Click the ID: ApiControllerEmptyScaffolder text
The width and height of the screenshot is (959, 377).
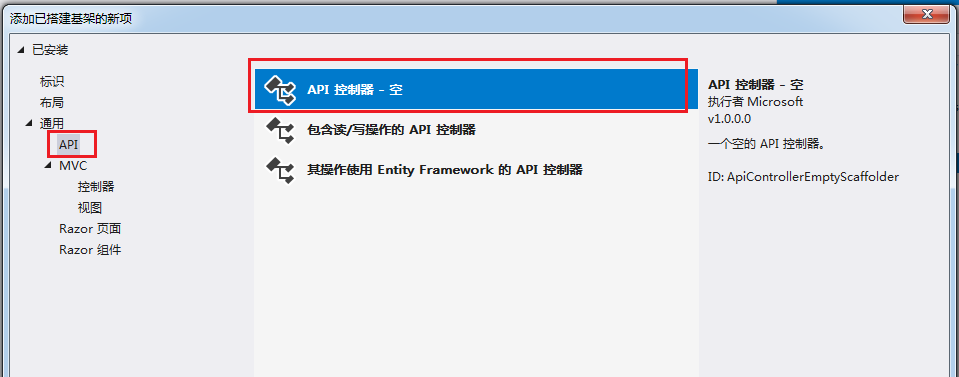(x=803, y=177)
